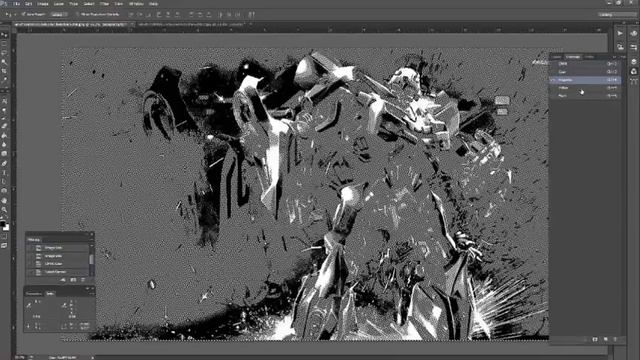Select the Yellow channel row

click(586, 88)
